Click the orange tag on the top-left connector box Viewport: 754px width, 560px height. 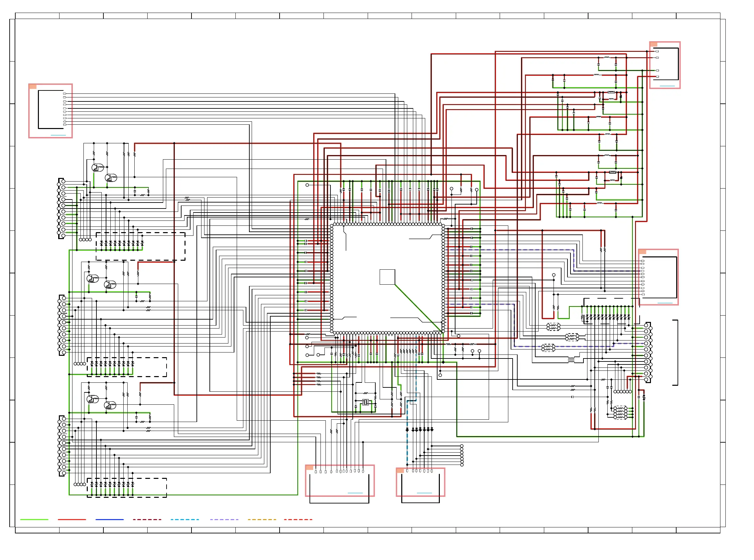(x=33, y=86)
